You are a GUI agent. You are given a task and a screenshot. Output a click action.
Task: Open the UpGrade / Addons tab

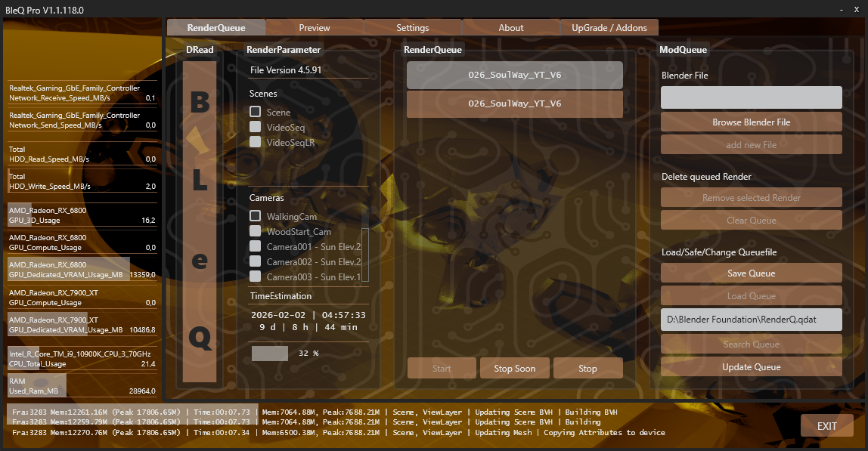(609, 28)
